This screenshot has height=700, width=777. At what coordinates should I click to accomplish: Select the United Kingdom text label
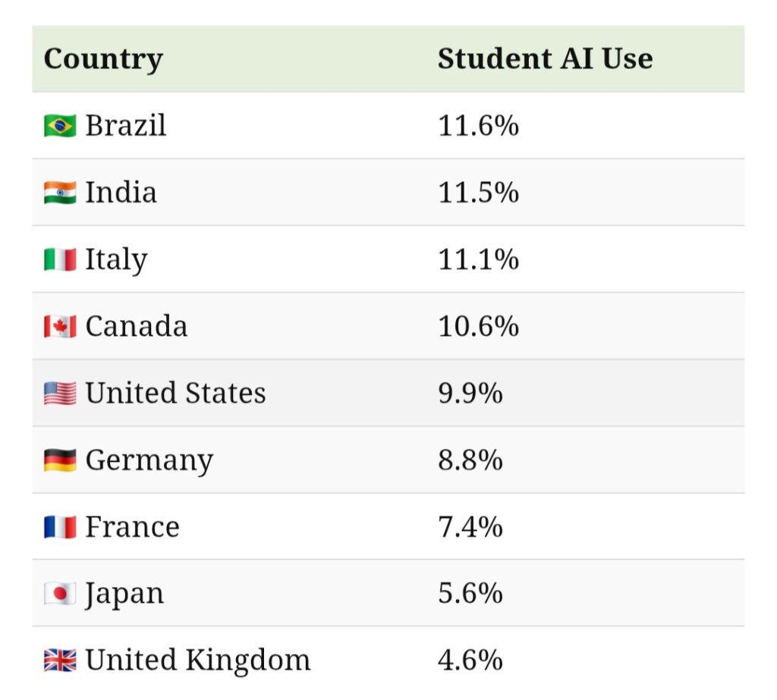click(197, 660)
